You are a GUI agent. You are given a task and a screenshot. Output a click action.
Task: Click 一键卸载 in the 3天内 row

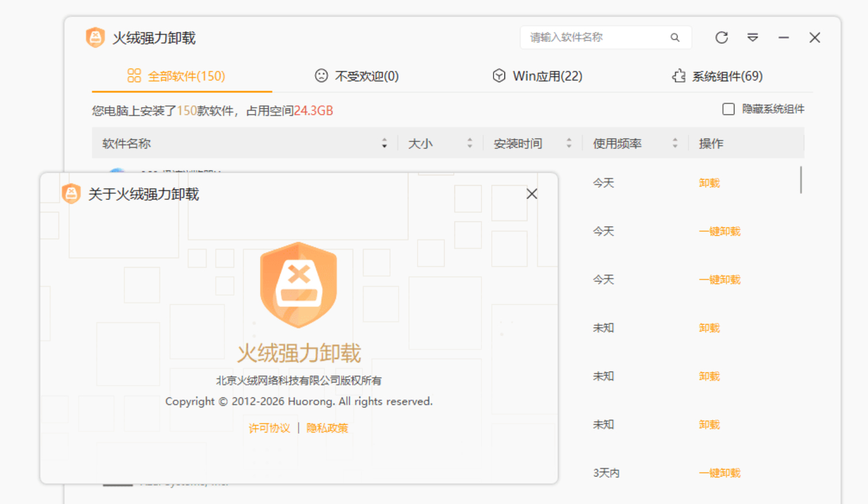(x=720, y=473)
